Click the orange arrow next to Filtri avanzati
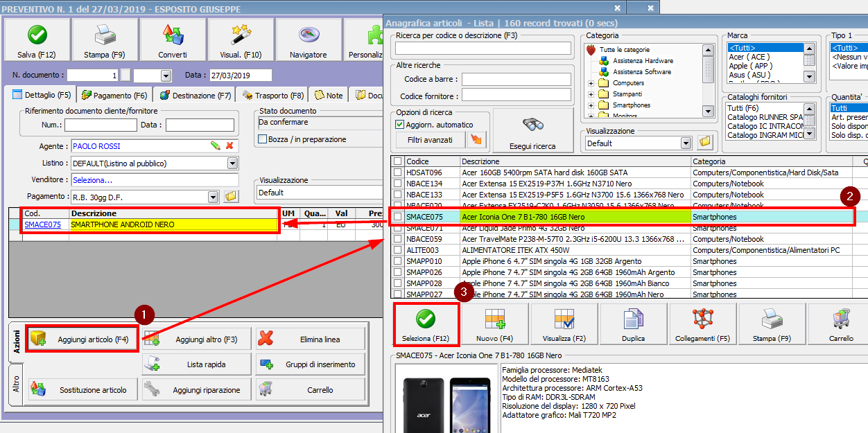Image resolution: width=868 pixels, height=433 pixels. (x=477, y=140)
